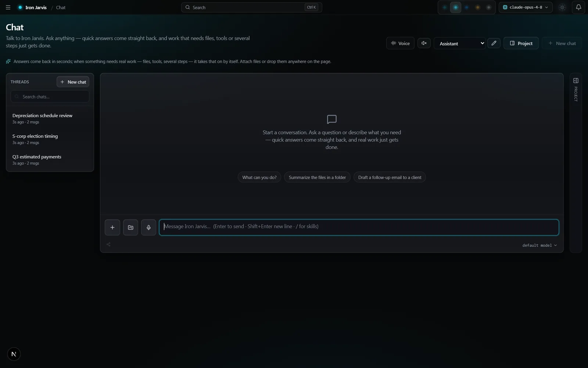This screenshot has height=368, width=588.
Task: Click New chat in the Threads panel
Action: [x=73, y=82]
